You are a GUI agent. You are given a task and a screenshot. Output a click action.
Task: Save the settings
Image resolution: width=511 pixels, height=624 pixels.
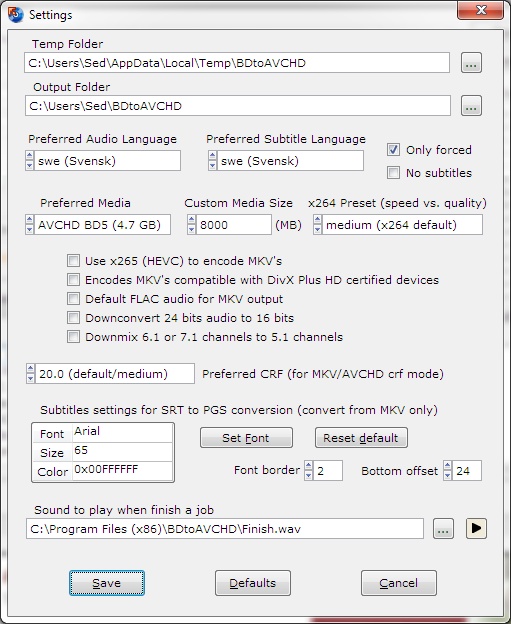tap(107, 583)
